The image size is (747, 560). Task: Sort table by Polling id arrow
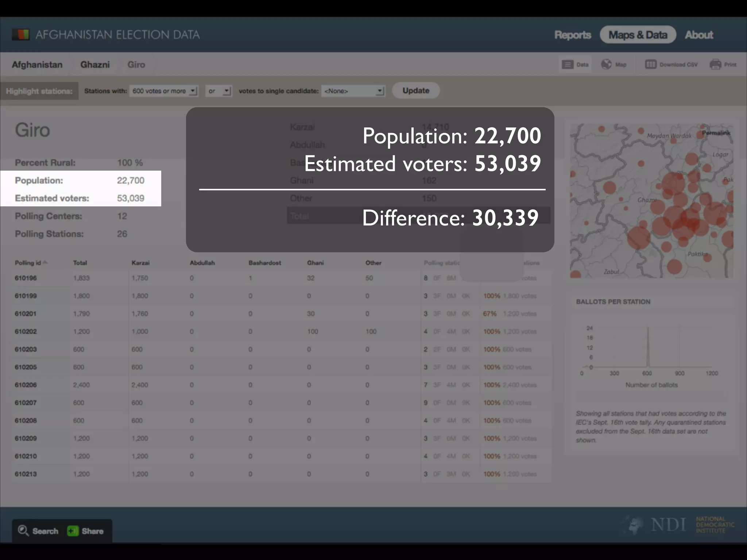(x=45, y=262)
